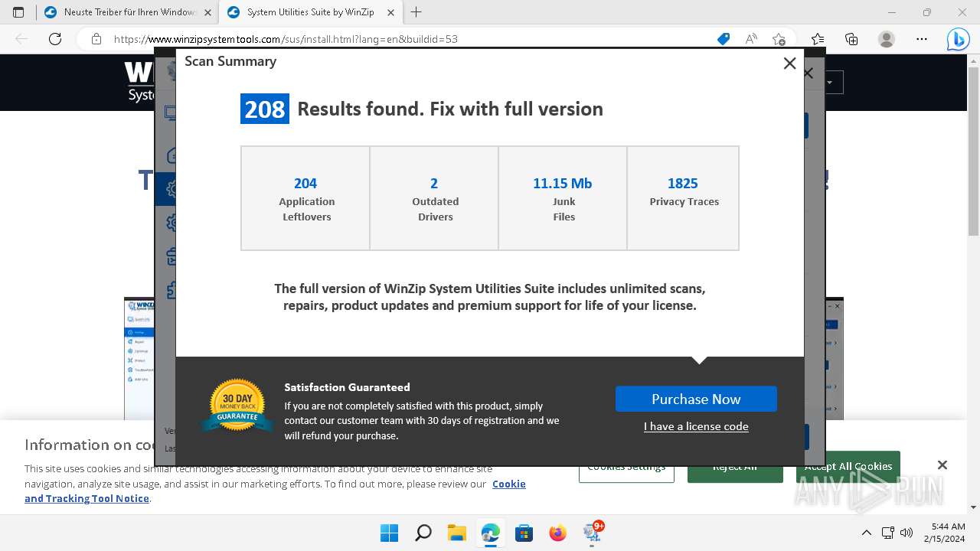Select the 204 Application Leftovers tile
Image resolution: width=980 pixels, height=551 pixels.
pos(305,198)
